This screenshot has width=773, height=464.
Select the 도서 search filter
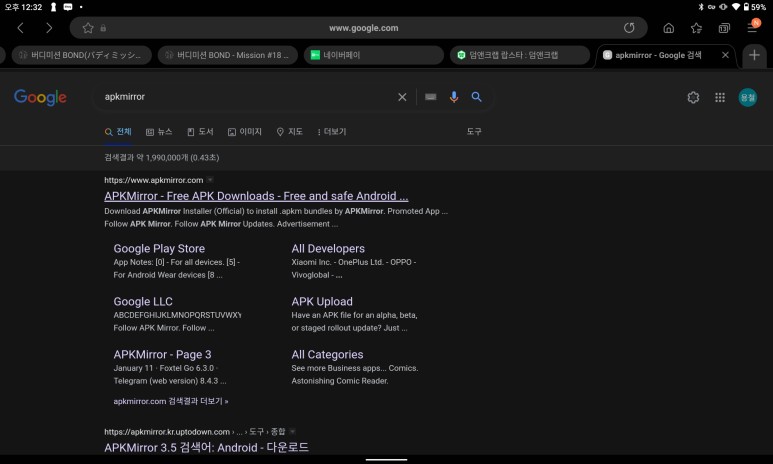point(200,132)
